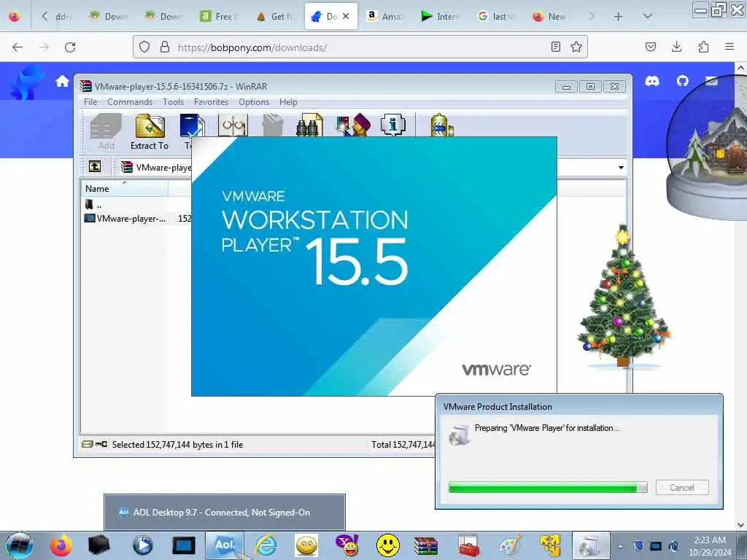This screenshot has width=747, height=560.
Task: Switch to the Google 'last' tab
Action: (x=496, y=16)
